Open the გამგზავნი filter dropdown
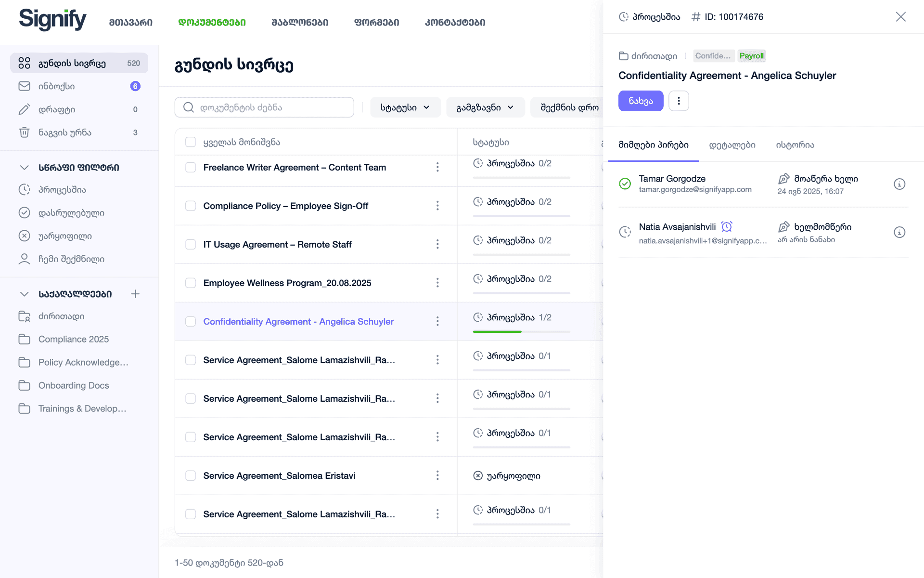 (485, 107)
